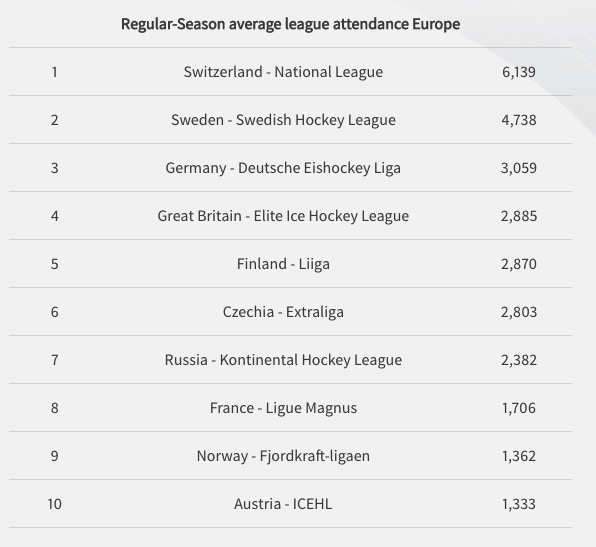Image resolution: width=596 pixels, height=547 pixels.
Task: Select the Sweden - Swedish Hockey League entry
Action: pos(290,120)
